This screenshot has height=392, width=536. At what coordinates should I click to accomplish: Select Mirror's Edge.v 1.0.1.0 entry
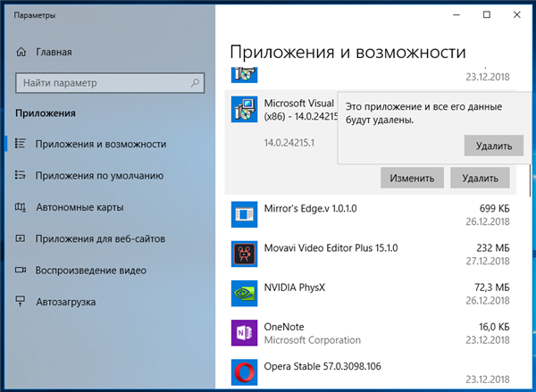click(x=370, y=214)
